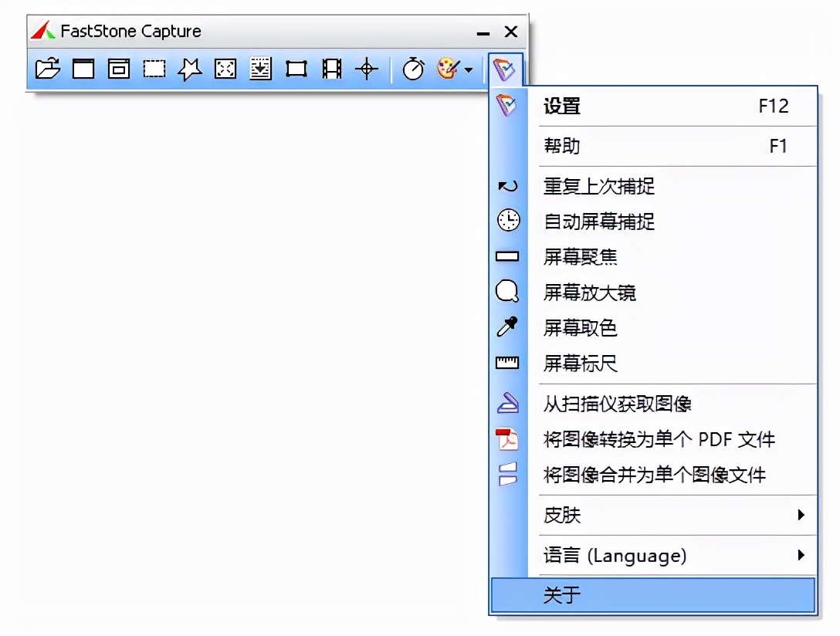Click the clock icon for auto capture
Viewport: 840px width, 636px height.
(508, 220)
